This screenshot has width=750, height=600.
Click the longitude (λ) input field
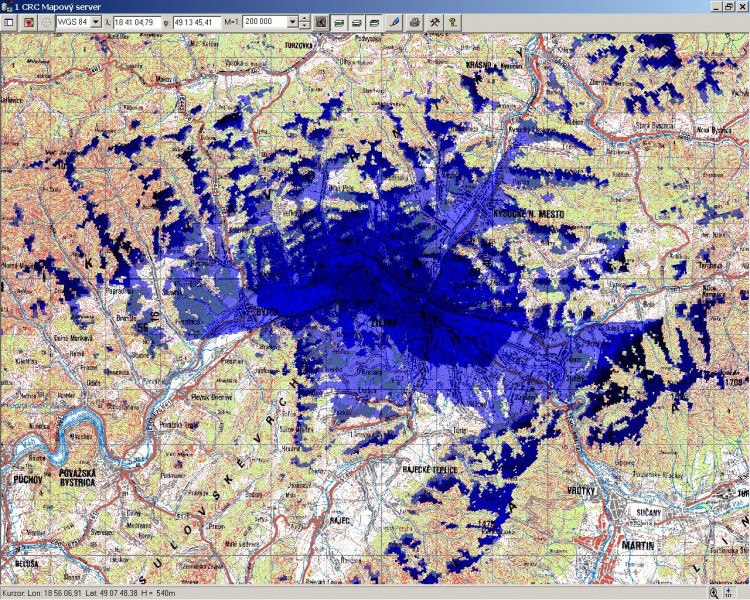pos(138,21)
